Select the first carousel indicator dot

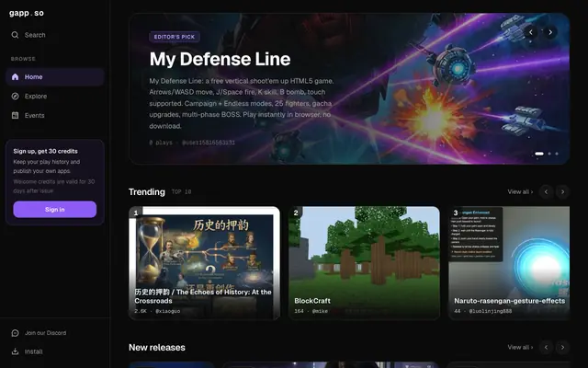point(539,154)
